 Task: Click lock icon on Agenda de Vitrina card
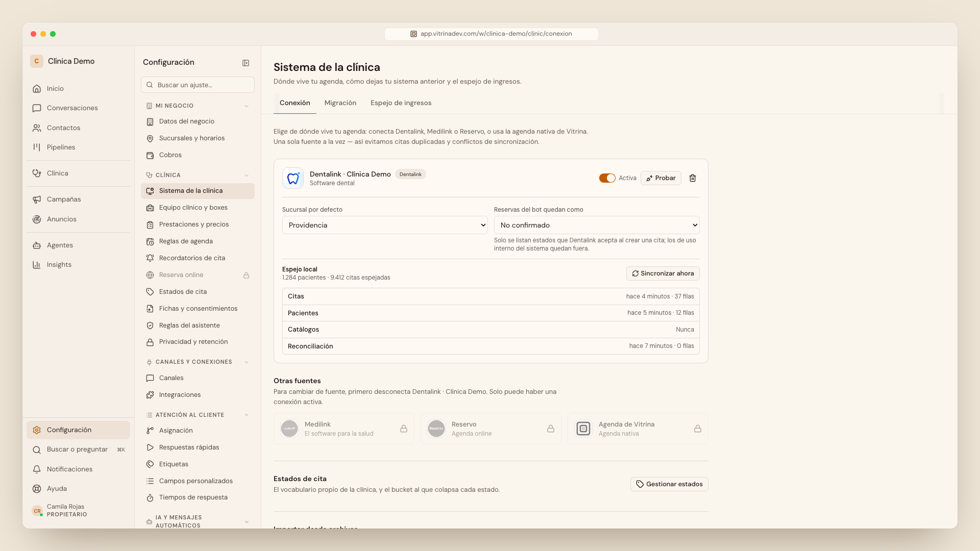(698, 429)
